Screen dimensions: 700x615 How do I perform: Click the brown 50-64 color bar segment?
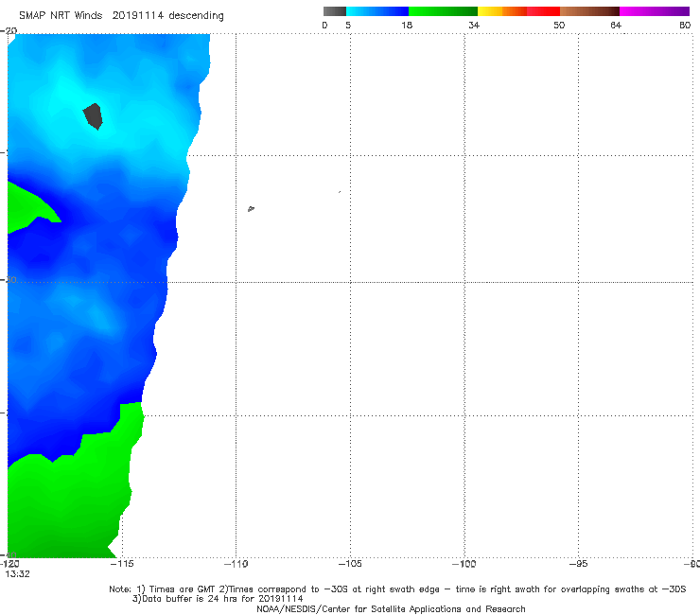[x=589, y=11]
